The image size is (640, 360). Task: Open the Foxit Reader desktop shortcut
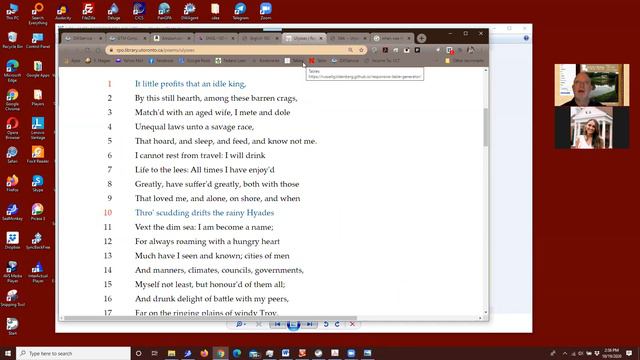(38, 154)
